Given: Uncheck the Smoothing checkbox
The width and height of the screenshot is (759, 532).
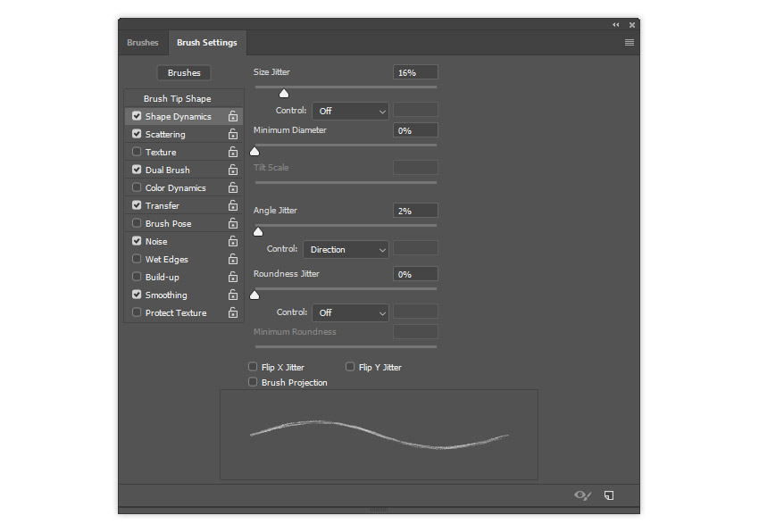Looking at the screenshot, I should (137, 295).
